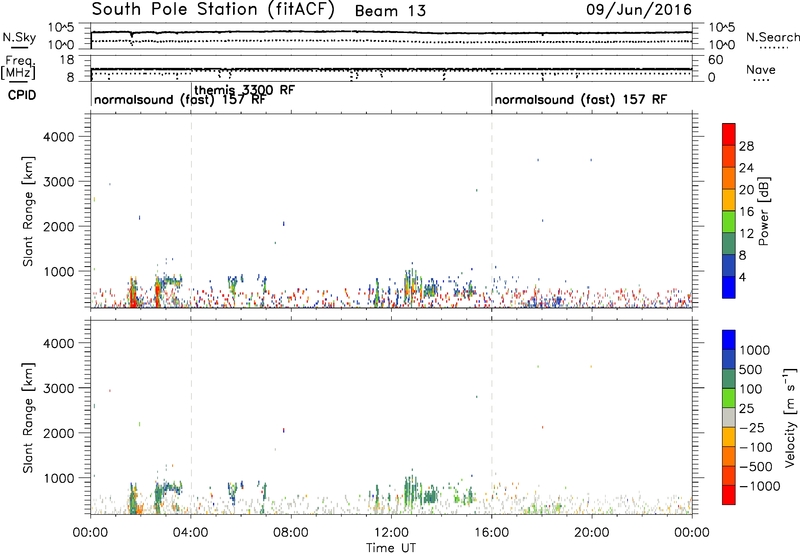Click the 'N.Search' legend label
The height and width of the screenshot is (554, 800).
tap(772, 37)
